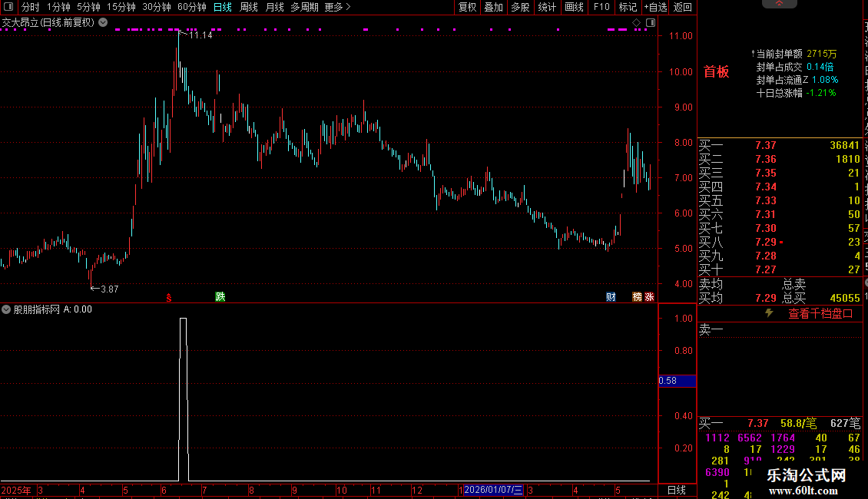Image resolution: width=868 pixels, height=499 pixels.
Task: Click the 买十 price 7.27
Action: coord(766,270)
